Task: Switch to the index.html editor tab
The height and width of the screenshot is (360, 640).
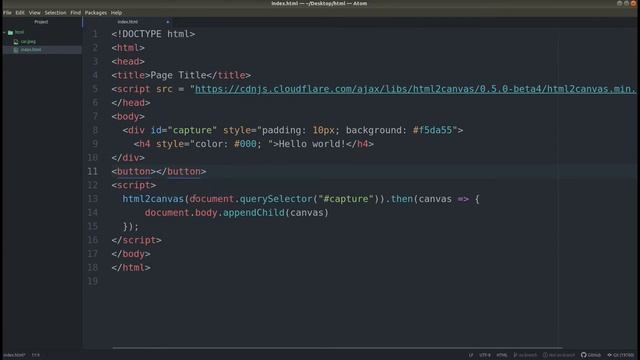Action: tap(128, 22)
